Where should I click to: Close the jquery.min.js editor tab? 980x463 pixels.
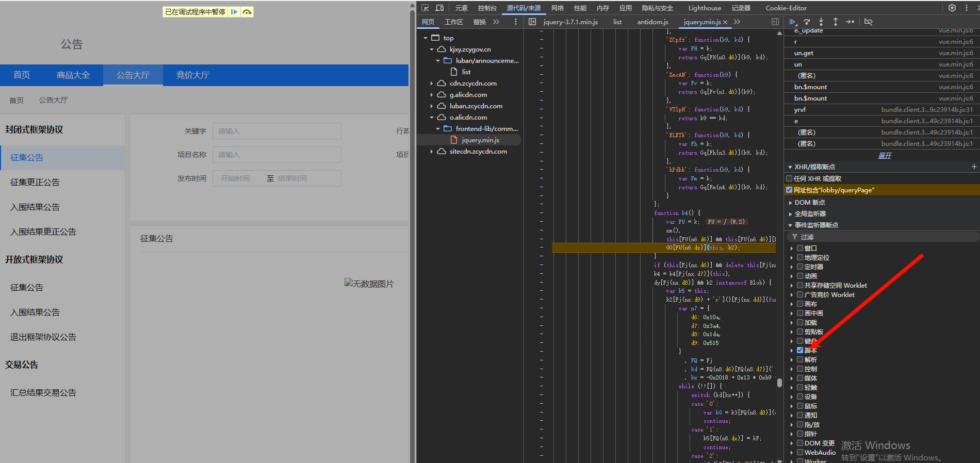coord(725,22)
